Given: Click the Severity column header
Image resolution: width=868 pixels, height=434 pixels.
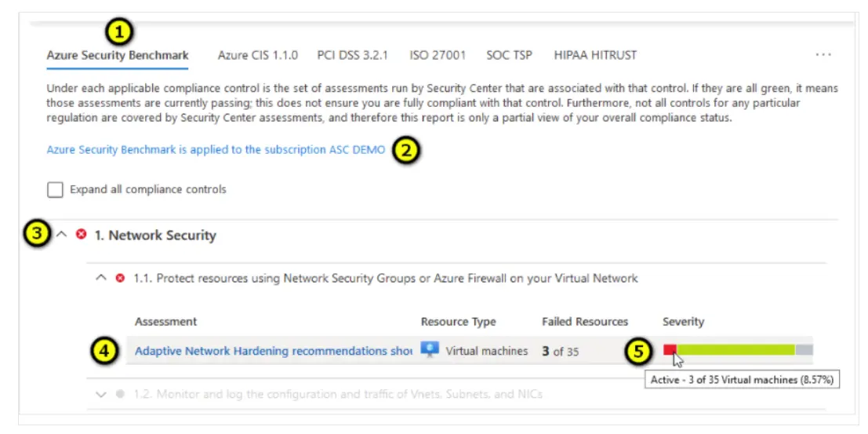Looking at the screenshot, I should pos(683,322).
